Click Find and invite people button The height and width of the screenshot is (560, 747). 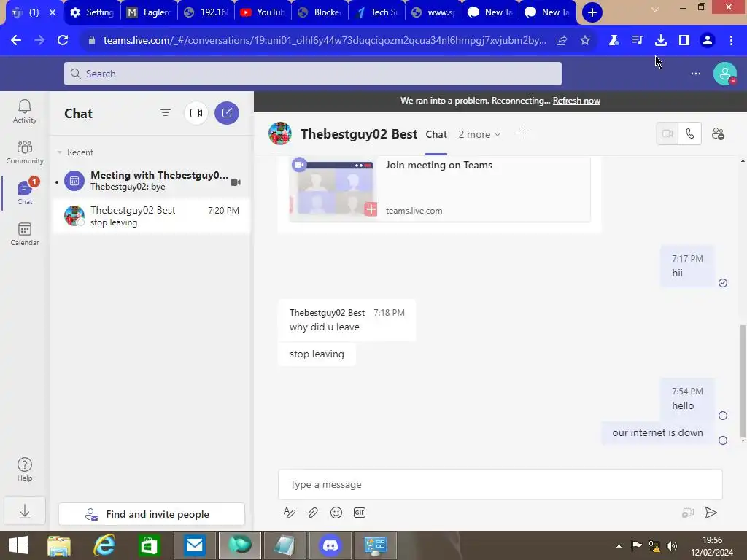pyautogui.click(x=152, y=514)
